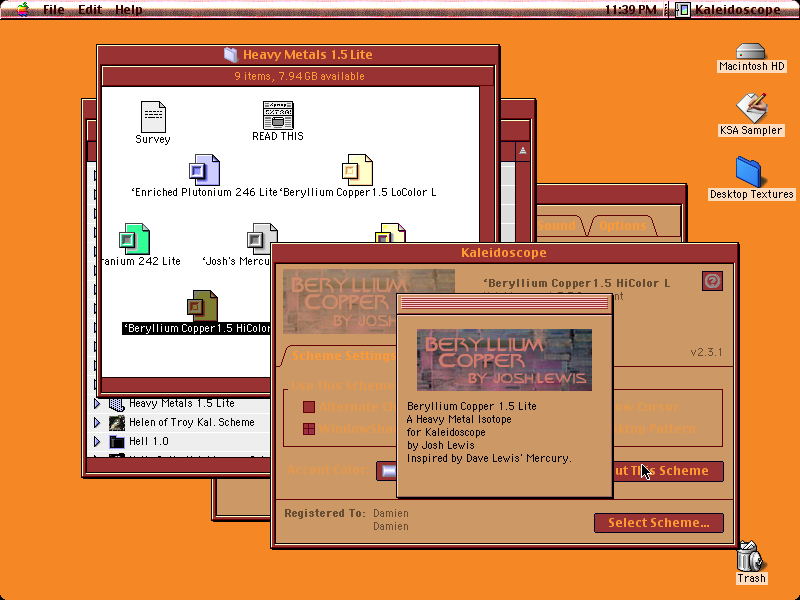Expand the Helen of Troy Kal. Scheme row

(x=97, y=422)
